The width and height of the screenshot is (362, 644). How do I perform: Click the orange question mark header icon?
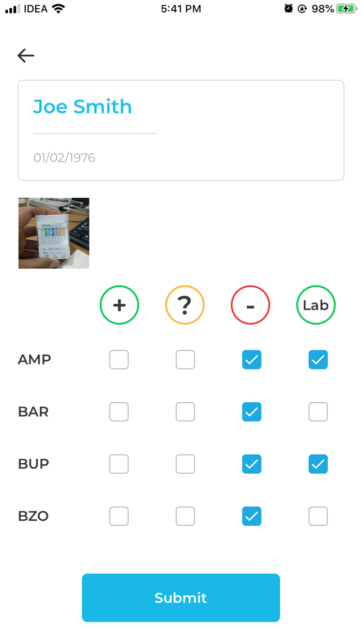pos(185,305)
